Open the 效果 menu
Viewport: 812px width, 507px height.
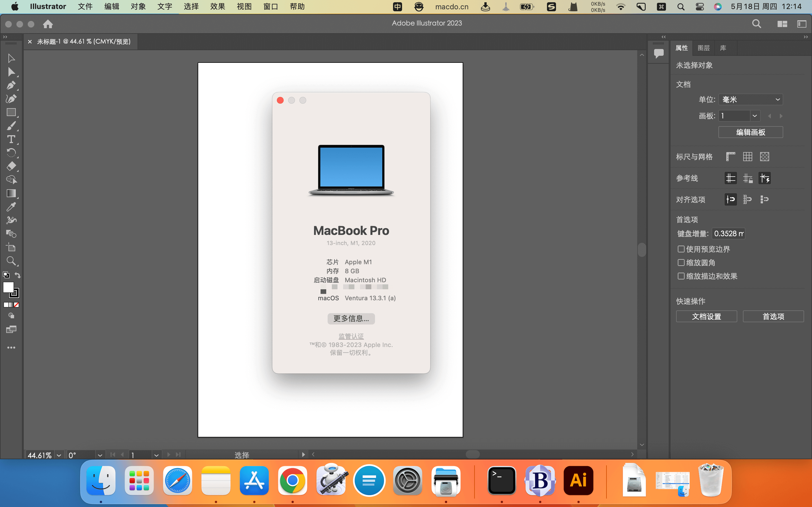point(217,6)
